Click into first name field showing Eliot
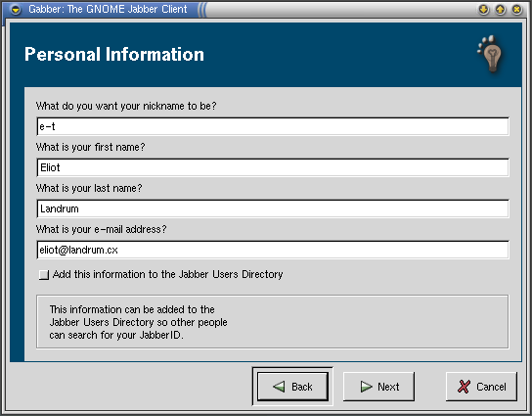 [273, 167]
